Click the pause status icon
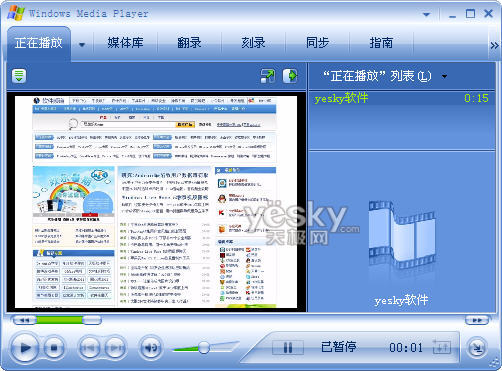 [x=288, y=348]
